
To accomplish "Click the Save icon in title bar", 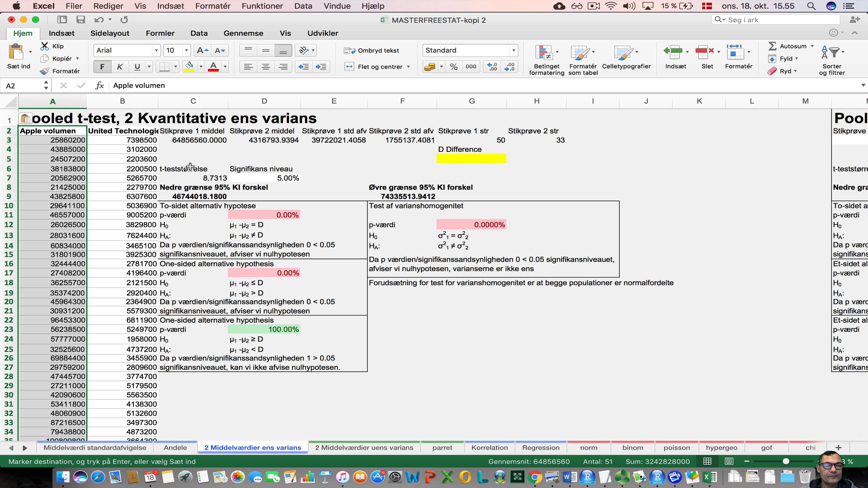I will [x=80, y=20].
